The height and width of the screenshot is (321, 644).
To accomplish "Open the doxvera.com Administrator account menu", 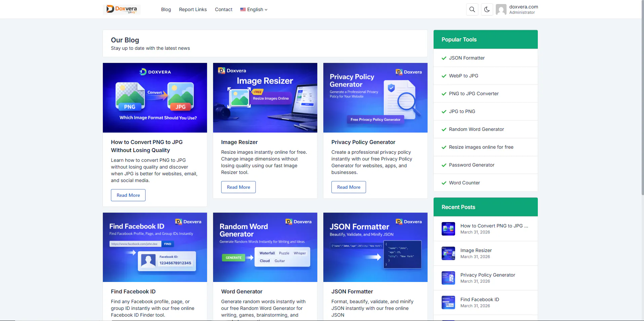I will click(x=517, y=9).
